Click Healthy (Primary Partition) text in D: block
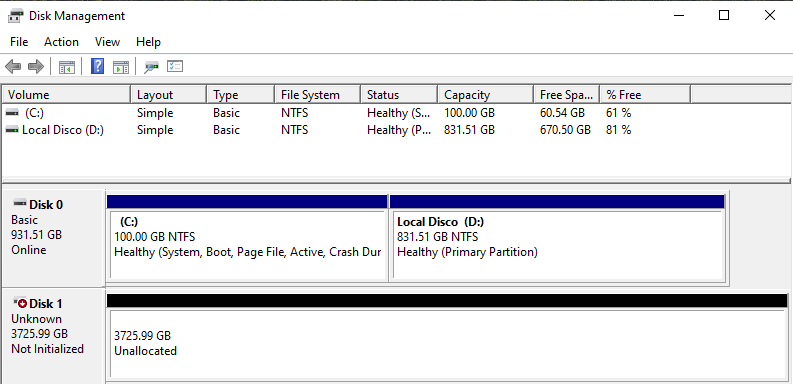Screen dimensions: 793x384 point(467,252)
